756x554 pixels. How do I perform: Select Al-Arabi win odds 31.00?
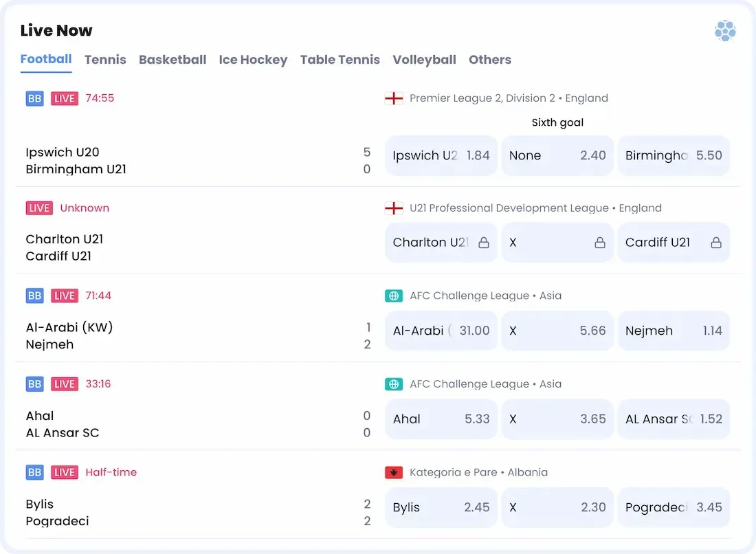click(441, 331)
